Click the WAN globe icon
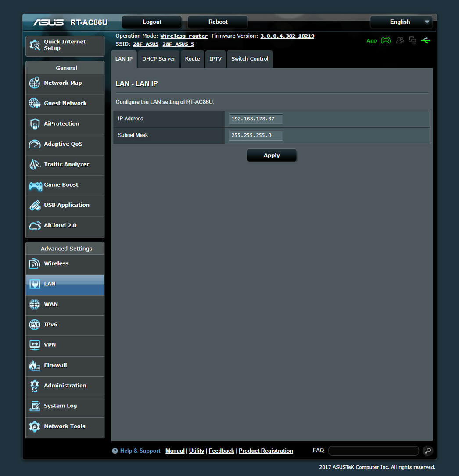Viewport: 459px width, 476px height. pos(35,304)
